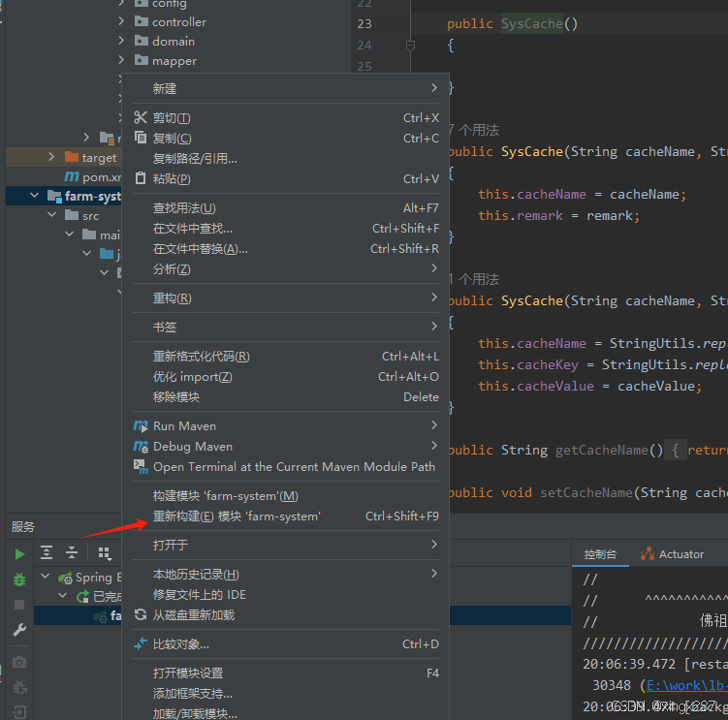Click the Run Maven icon
The width and height of the screenshot is (728, 720).
[x=141, y=425]
